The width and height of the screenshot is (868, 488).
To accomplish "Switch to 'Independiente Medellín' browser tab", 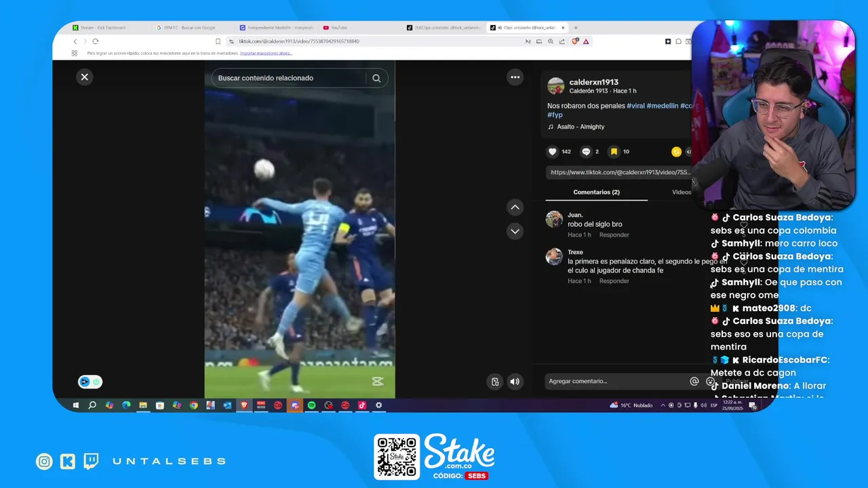I will tap(276, 28).
